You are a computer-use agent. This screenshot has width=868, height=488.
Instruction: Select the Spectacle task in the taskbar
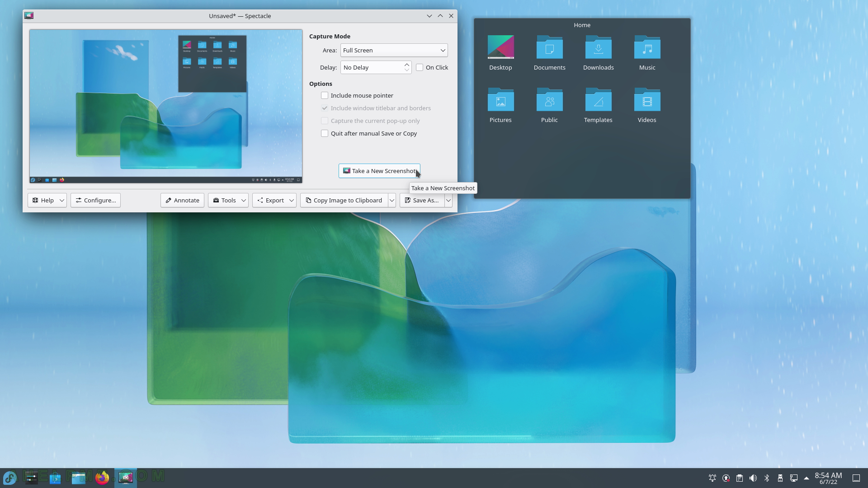(x=126, y=478)
